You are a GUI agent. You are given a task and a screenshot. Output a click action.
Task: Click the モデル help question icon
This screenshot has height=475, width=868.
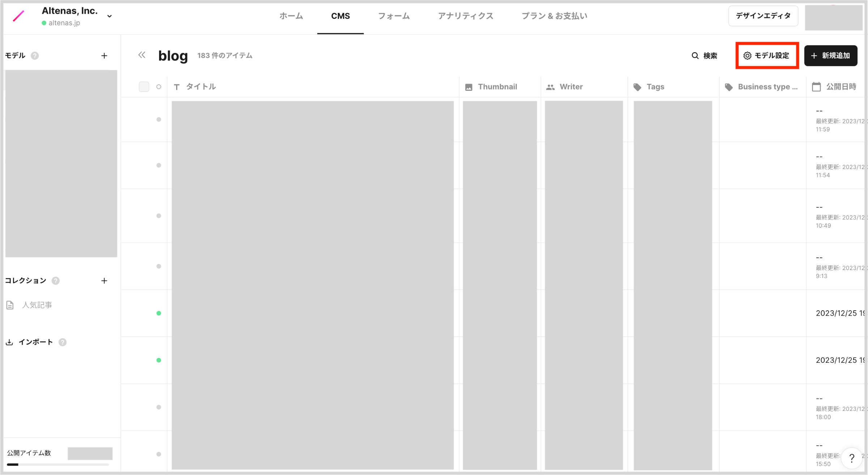[35, 55]
